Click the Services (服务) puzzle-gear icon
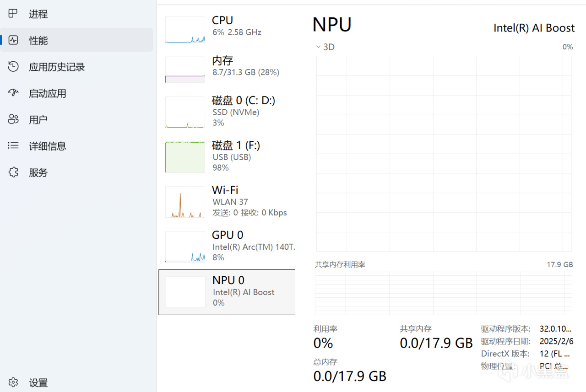The image size is (586, 392). [13, 172]
